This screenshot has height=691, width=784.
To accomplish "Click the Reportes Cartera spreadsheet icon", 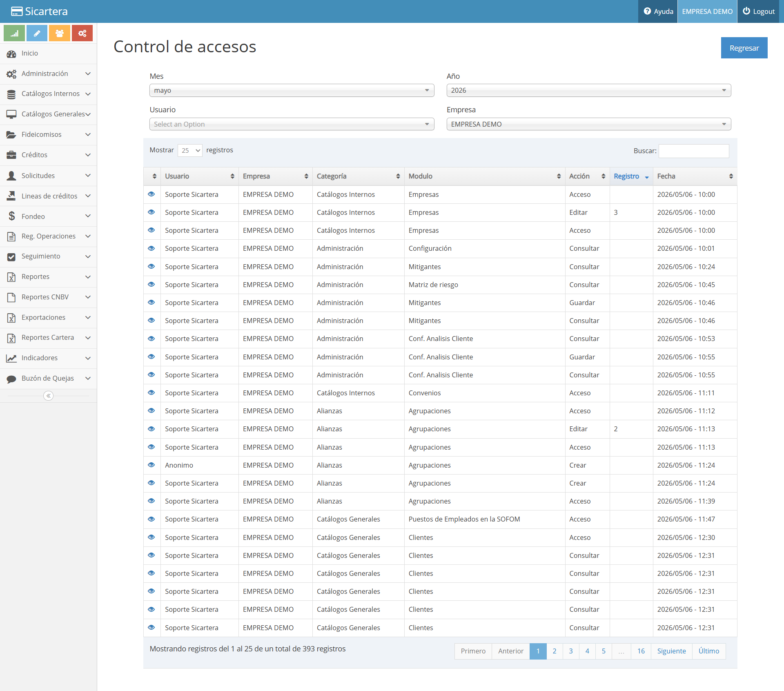I will 11,338.
